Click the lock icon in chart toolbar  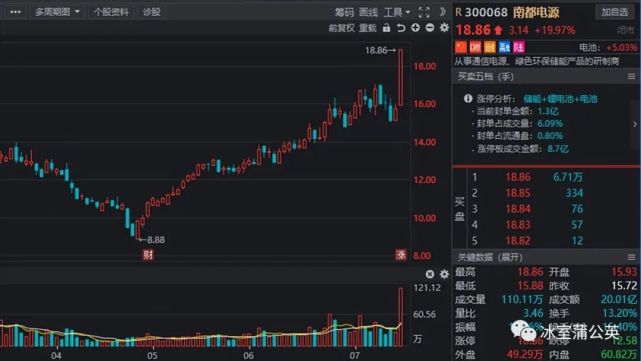(x=386, y=28)
